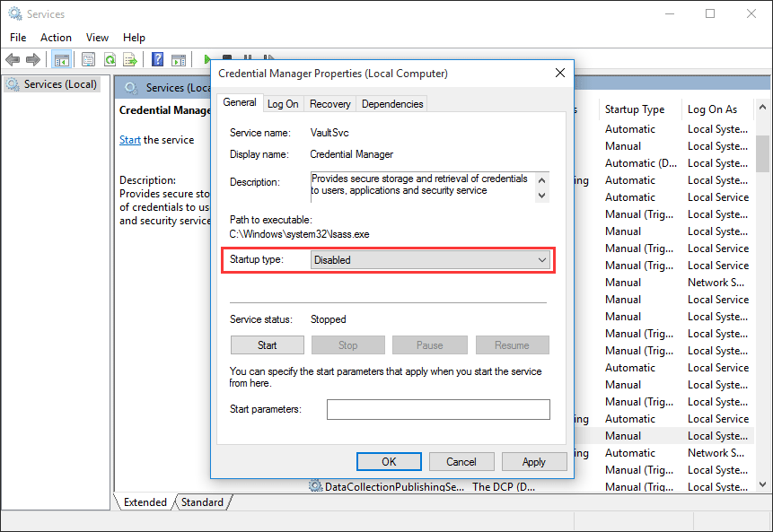Open Help using the blue question mark icon
This screenshot has height=532, width=773.
(x=157, y=60)
